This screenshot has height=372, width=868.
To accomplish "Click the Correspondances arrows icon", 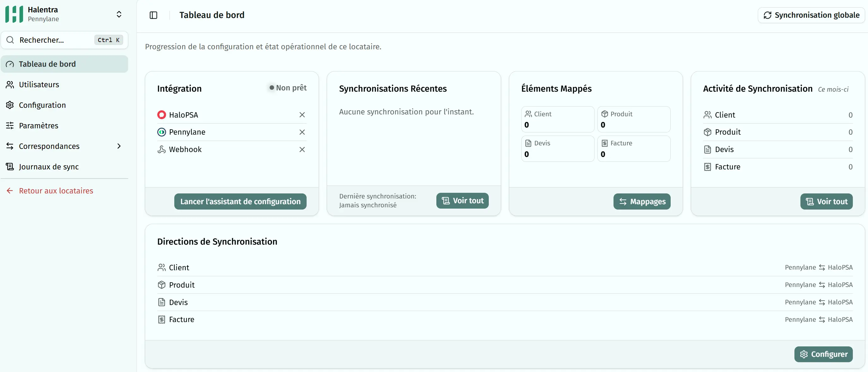I will pos(10,146).
